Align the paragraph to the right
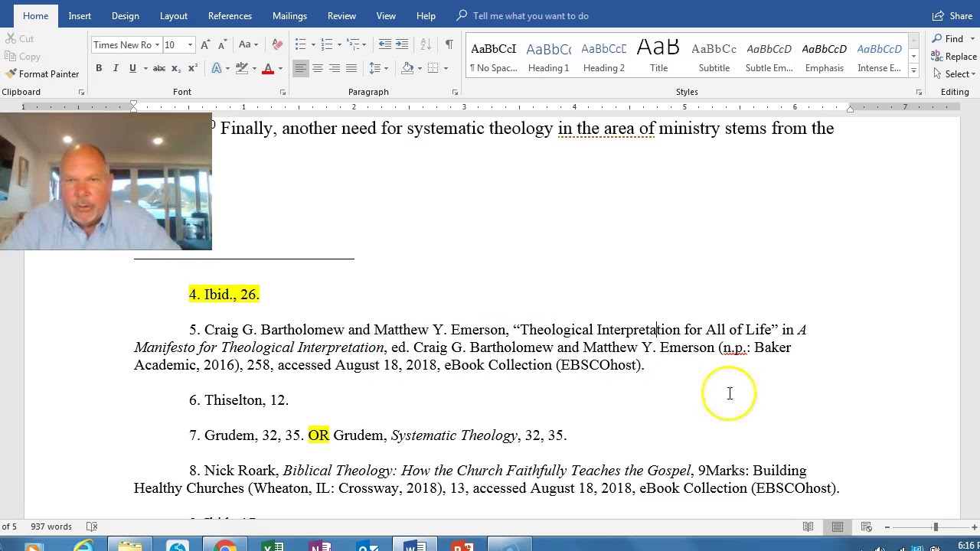This screenshot has height=551, width=980. click(x=334, y=69)
